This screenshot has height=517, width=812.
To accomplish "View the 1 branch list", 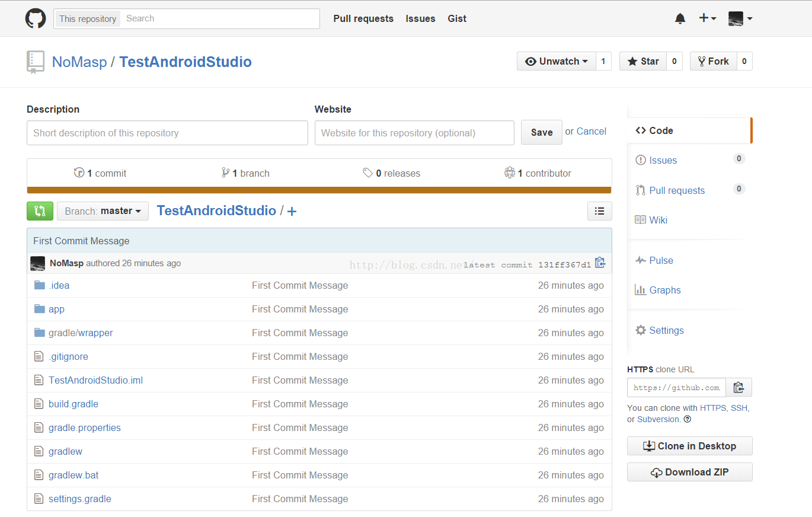I will (x=245, y=173).
